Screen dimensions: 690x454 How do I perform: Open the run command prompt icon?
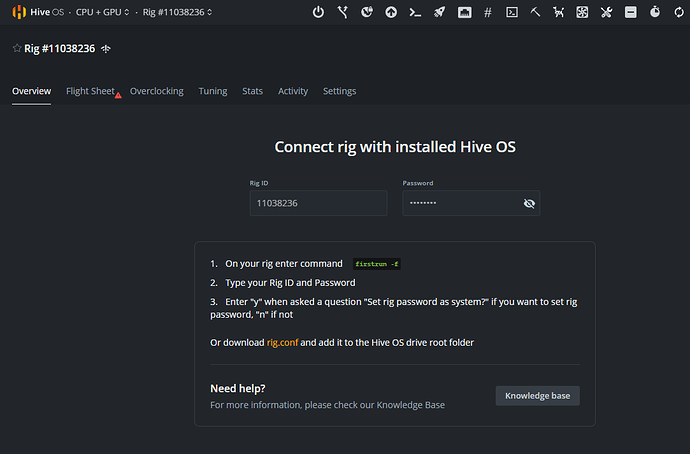(x=415, y=12)
